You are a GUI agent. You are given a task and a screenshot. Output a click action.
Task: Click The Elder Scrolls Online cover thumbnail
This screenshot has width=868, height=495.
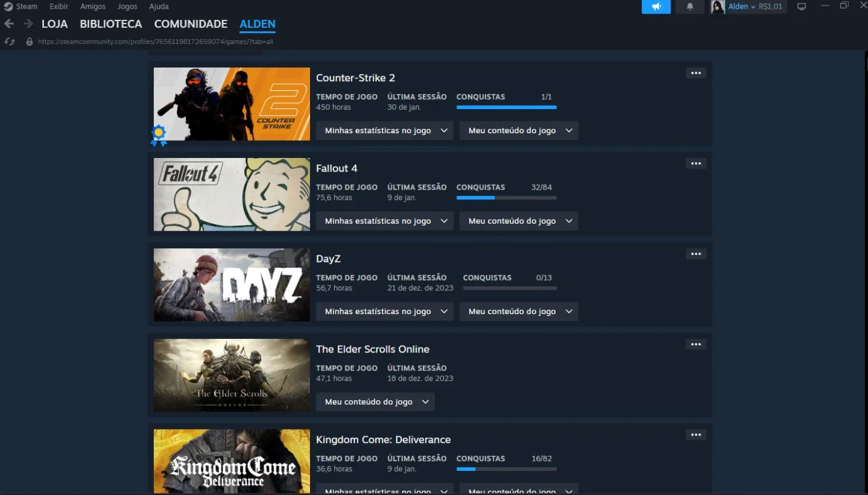pos(232,375)
